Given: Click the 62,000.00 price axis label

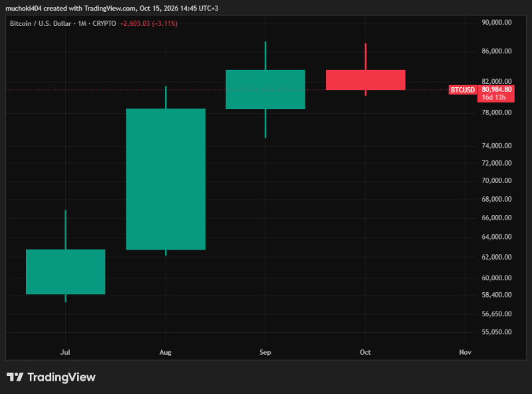Looking at the screenshot, I should [x=497, y=257].
